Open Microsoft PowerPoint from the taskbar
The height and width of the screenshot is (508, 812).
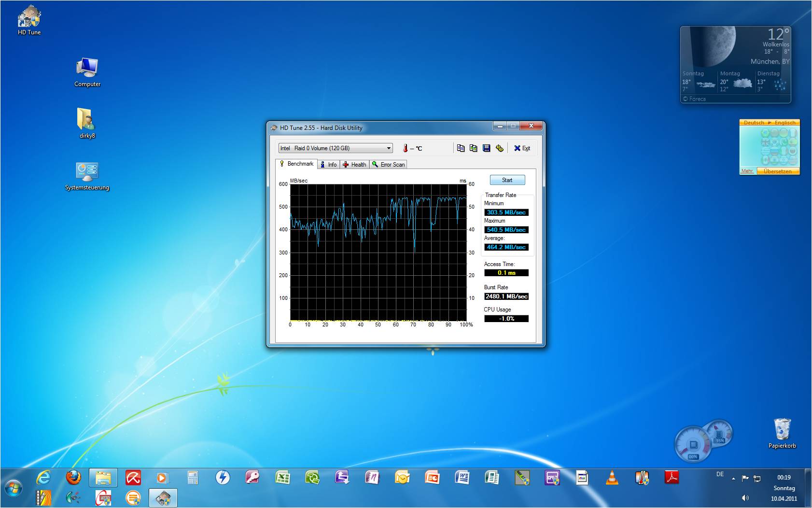pyautogui.click(x=432, y=478)
